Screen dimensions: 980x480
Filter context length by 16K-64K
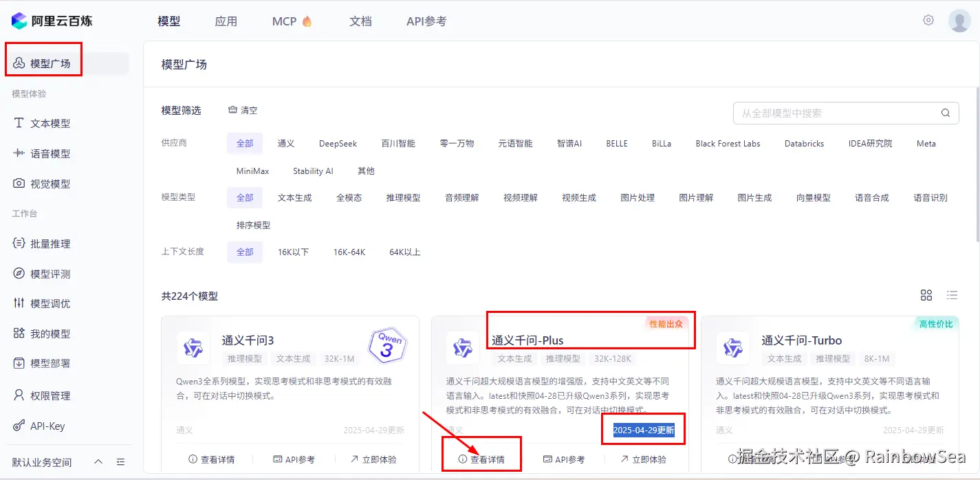click(x=349, y=252)
